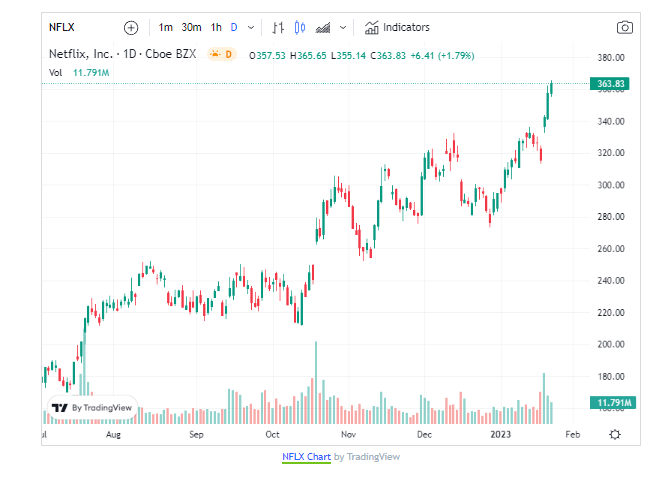Click the Vol 11.791M label
The width and height of the screenshot is (670, 490).
click(79, 73)
